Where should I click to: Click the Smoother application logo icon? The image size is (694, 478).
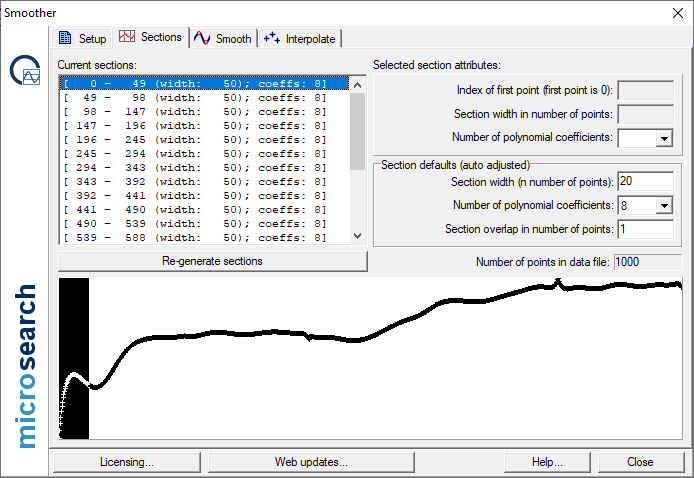point(26,70)
